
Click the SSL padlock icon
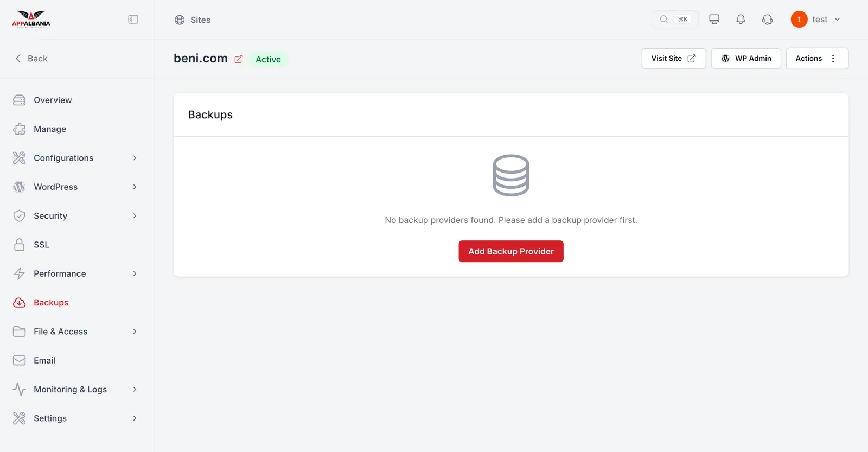(20, 245)
